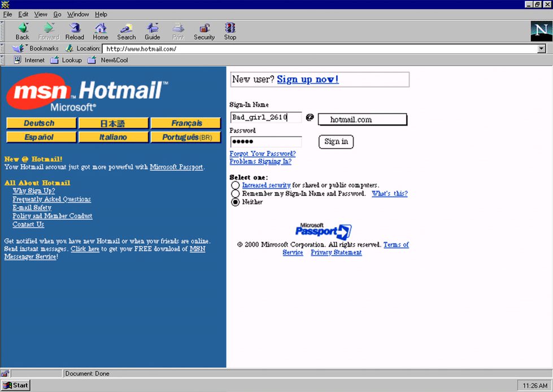The width and height of the screenshot is (553, 392).
Task: Open the Microsoft Passport link
Action: pyautogui.click(x=176, y=167)
